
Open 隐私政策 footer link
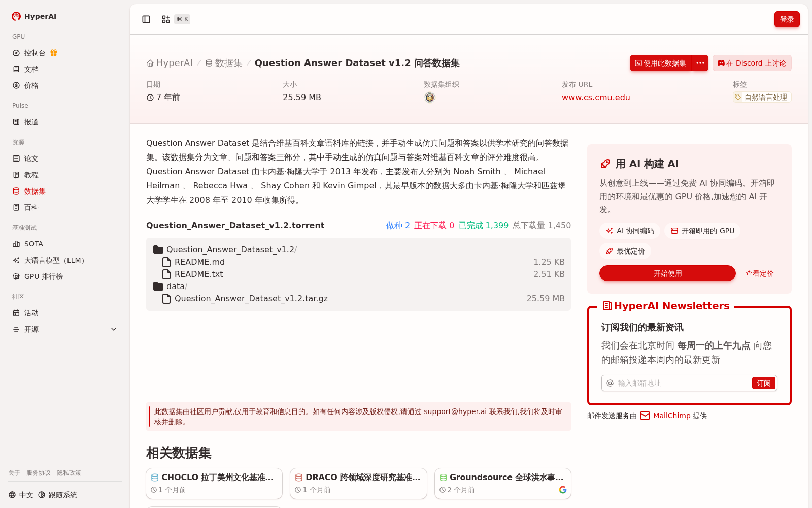tap(69, 473)
